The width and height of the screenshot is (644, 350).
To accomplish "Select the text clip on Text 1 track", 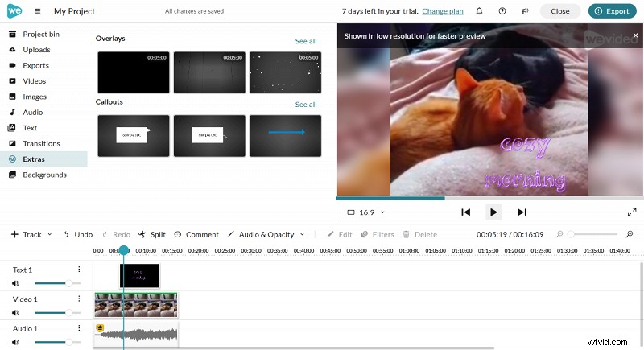I will [x=139, y=276].
